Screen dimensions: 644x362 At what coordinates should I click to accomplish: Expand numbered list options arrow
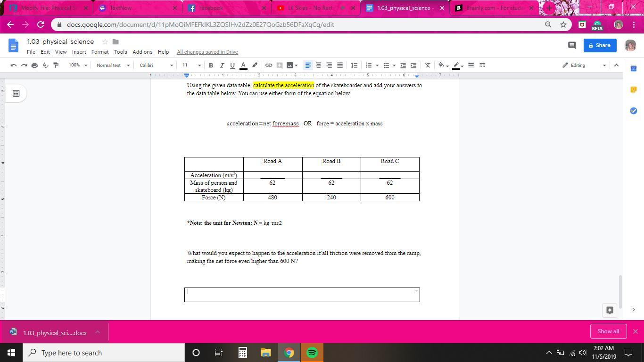(377, 66)
